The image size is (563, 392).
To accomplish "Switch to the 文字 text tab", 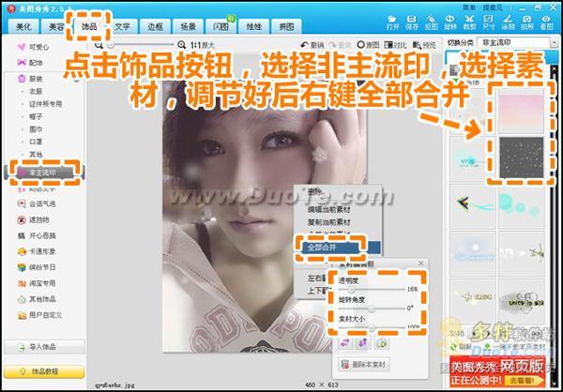I will tap(122, 26).
